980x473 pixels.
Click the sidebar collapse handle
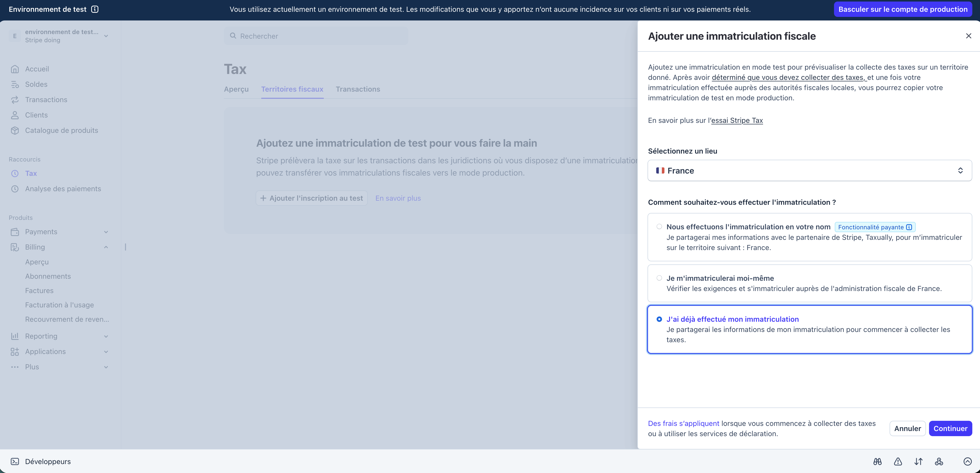[x=126, y=247]
